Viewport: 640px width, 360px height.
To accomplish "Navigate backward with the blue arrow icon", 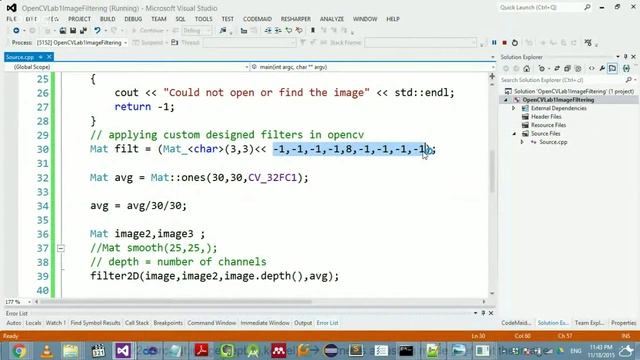I will (x=16, y=30).
